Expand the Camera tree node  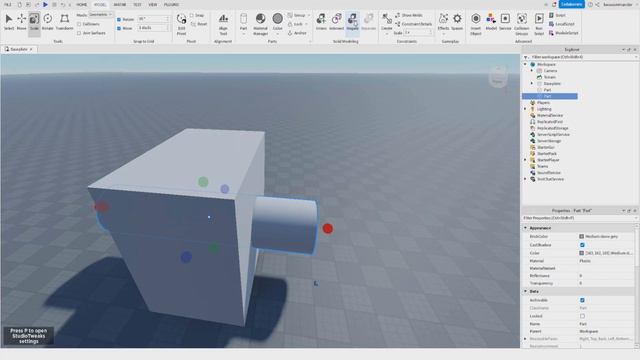[x=532, y=71]
